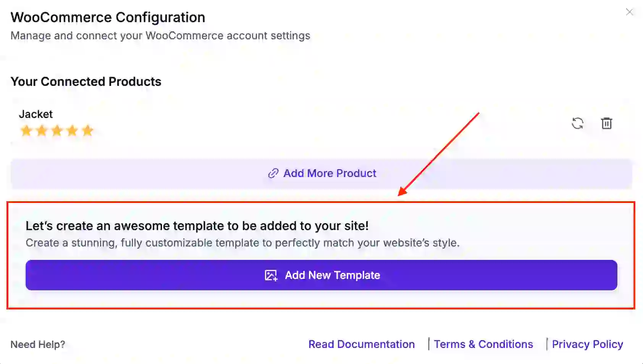The width and height of the screenshot is (643, 364).
Task: Toggle Jacket rating to two stars
Action: 41,130
